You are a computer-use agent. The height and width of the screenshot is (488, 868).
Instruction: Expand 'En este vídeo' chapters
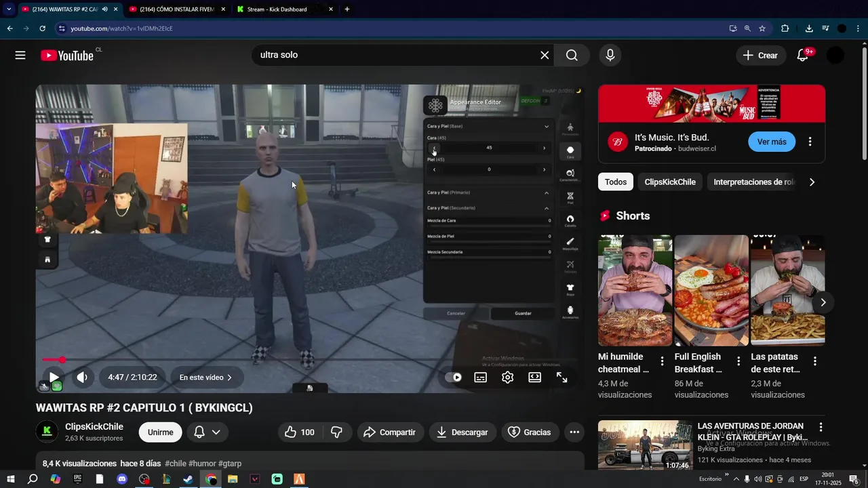point(205,378)
